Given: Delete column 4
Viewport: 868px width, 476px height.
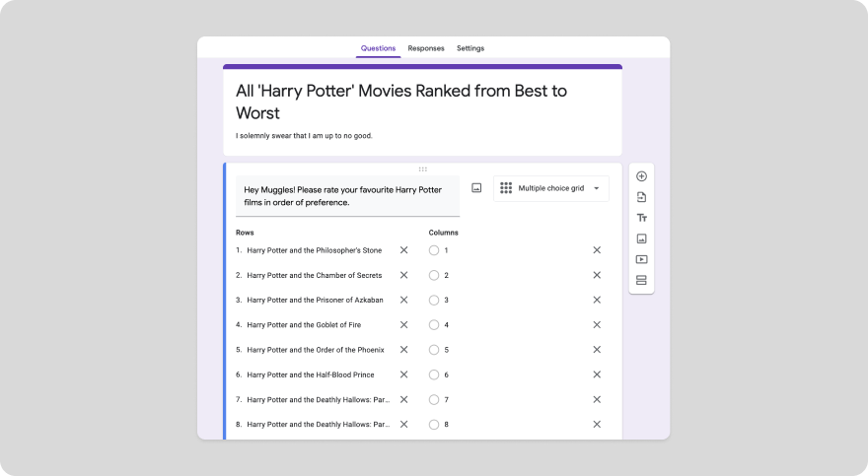Looking at the screenshot, I should click(597, 324).
